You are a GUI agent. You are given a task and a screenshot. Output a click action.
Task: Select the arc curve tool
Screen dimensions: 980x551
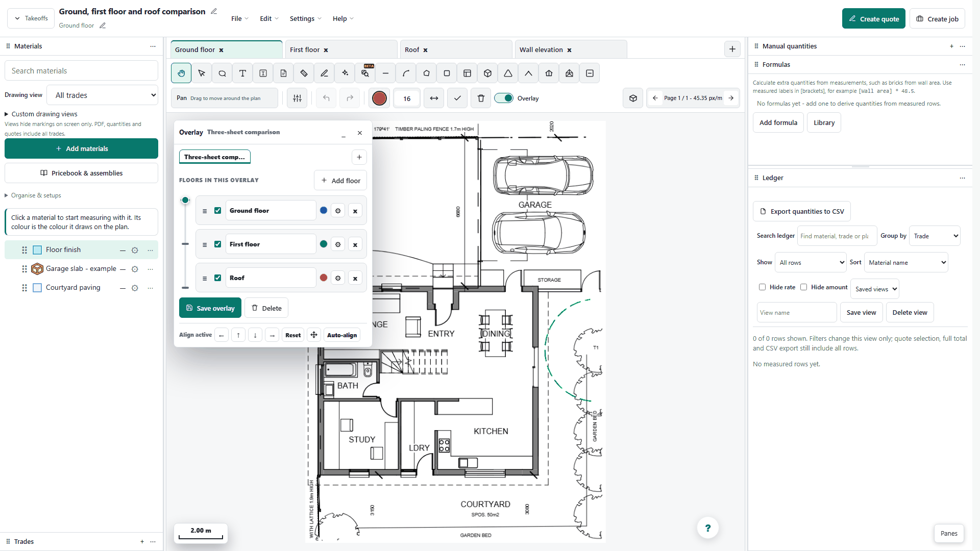[x=406, y=73]
